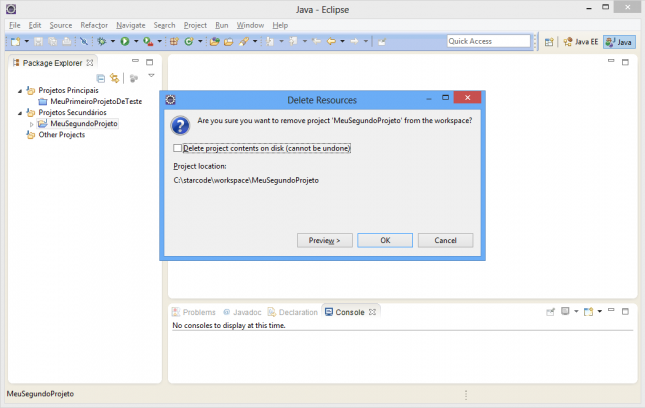Click the Print toolbar icon
The image size is (645, 408).
click(x=67, y=42)
